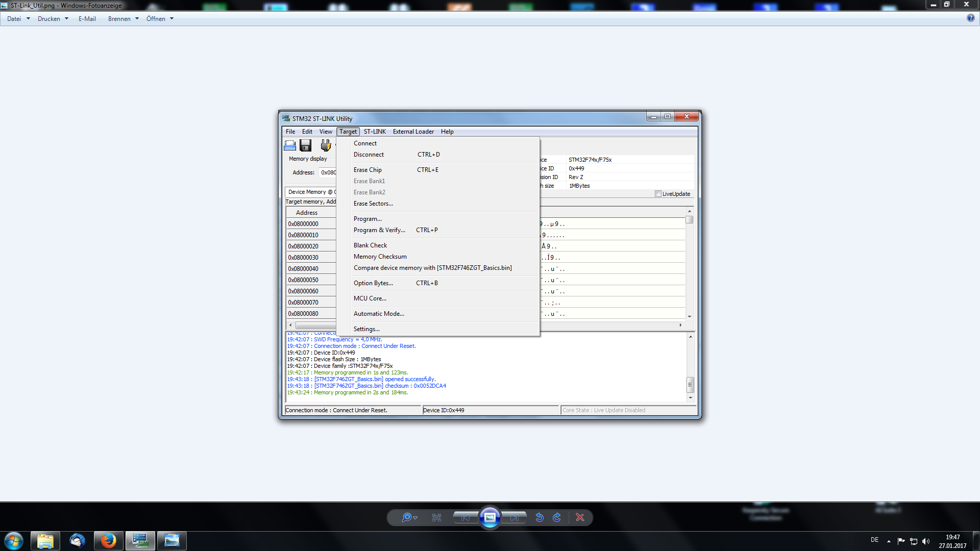The width and height of the screenshot is (980, 551).
Task: Click the Action Center flag tray icon
Action: (x=901, y=541)
